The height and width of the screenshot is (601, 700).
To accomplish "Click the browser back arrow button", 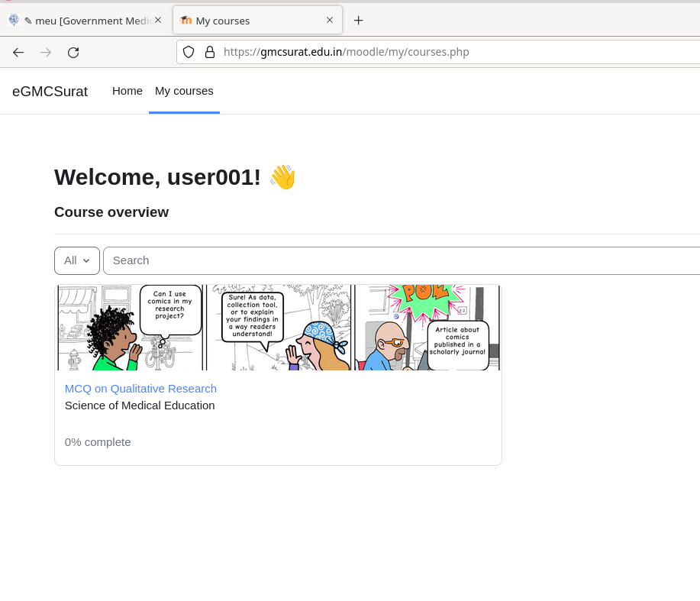I will [18, 52].
